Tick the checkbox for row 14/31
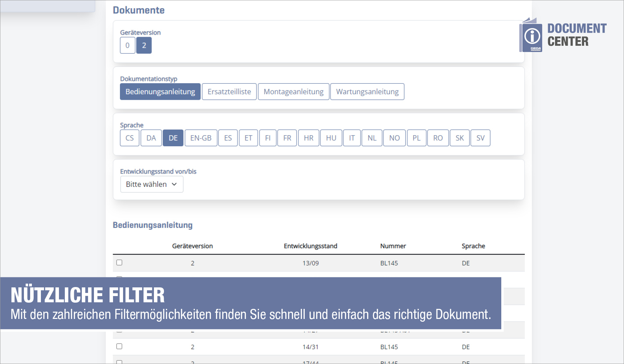The width and height of the screenshot is (624, 364). pos(119,346)
